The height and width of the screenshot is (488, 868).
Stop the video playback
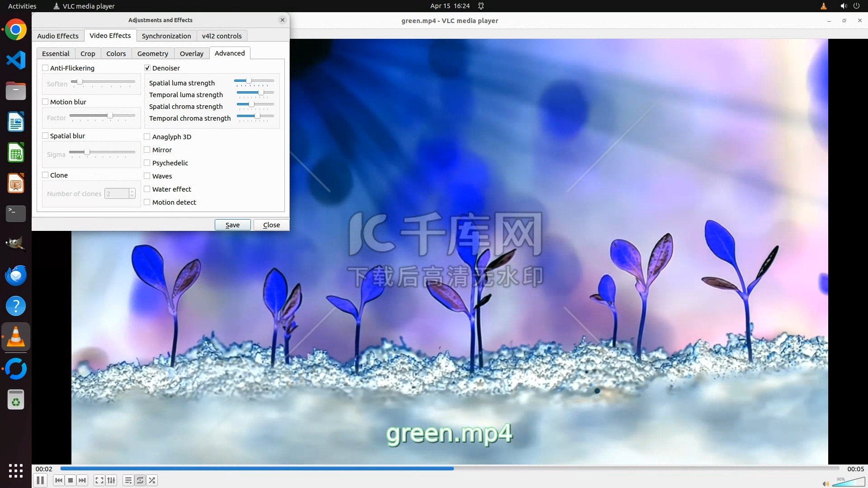[x=71, y=480]
